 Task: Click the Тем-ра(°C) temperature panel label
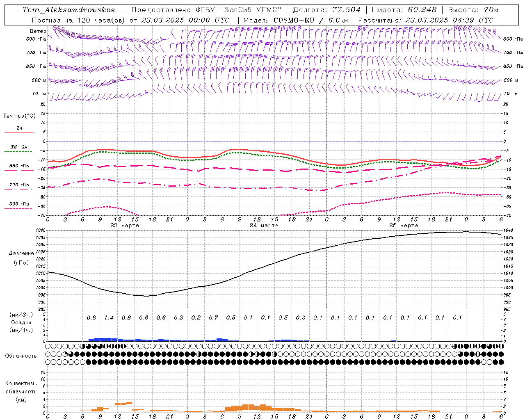(x=19, y=116)
